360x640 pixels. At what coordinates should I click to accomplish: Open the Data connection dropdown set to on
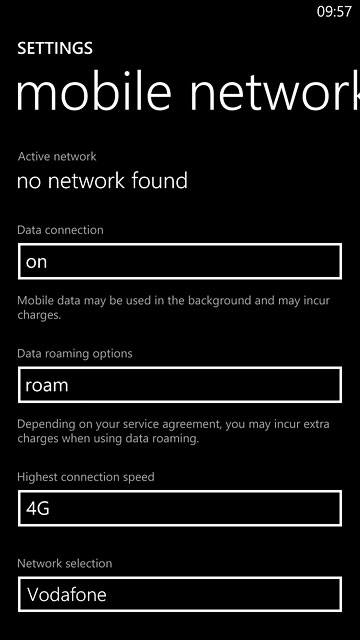(180, 262)
